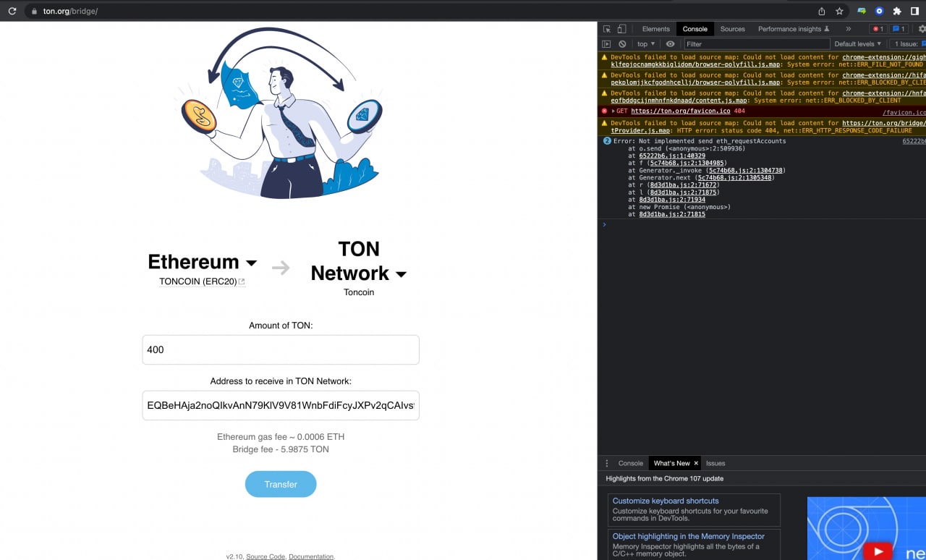Select the Console tab in DevTools
The height and width of the screenshot is (560, 926).
(x=695, y=29)
